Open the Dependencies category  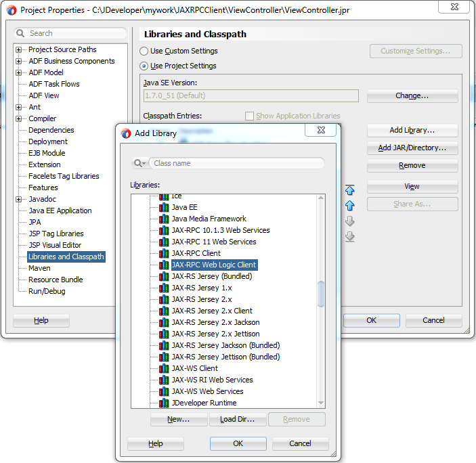click(x=51, y=130)
